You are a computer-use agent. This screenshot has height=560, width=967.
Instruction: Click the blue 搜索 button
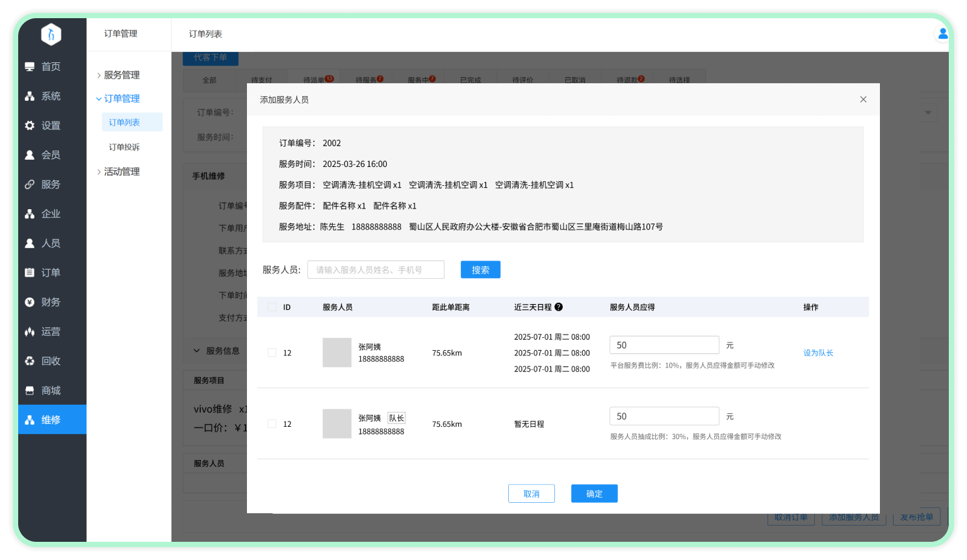point(480,270)
